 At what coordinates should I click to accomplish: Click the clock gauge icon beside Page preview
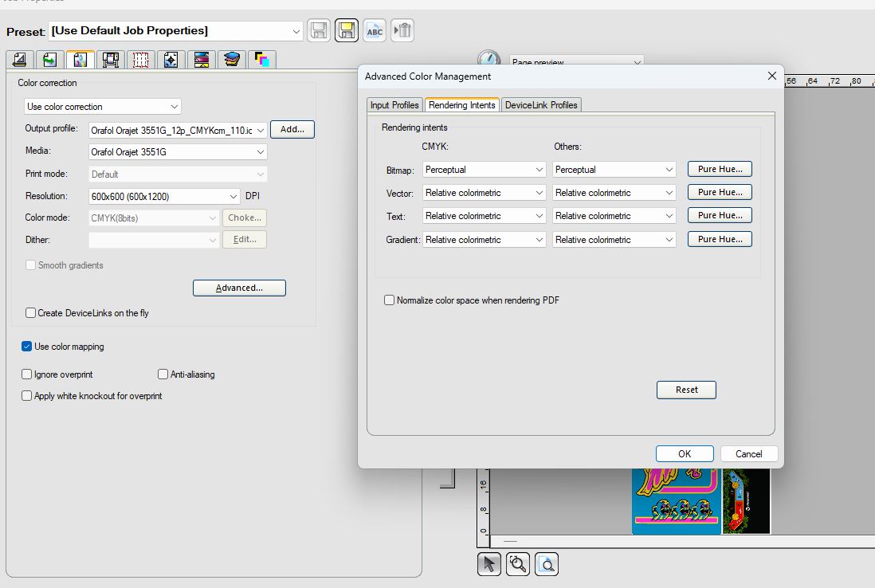tap(489, 57)
